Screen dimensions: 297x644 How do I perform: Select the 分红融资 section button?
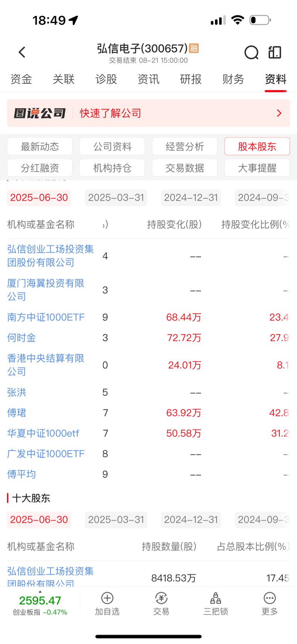pyautogui.click(x=40, y=168)
